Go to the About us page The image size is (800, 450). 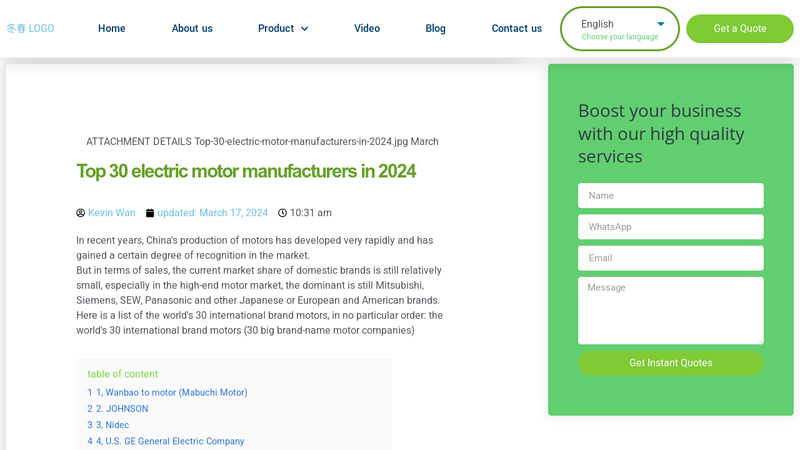point(192,29)
